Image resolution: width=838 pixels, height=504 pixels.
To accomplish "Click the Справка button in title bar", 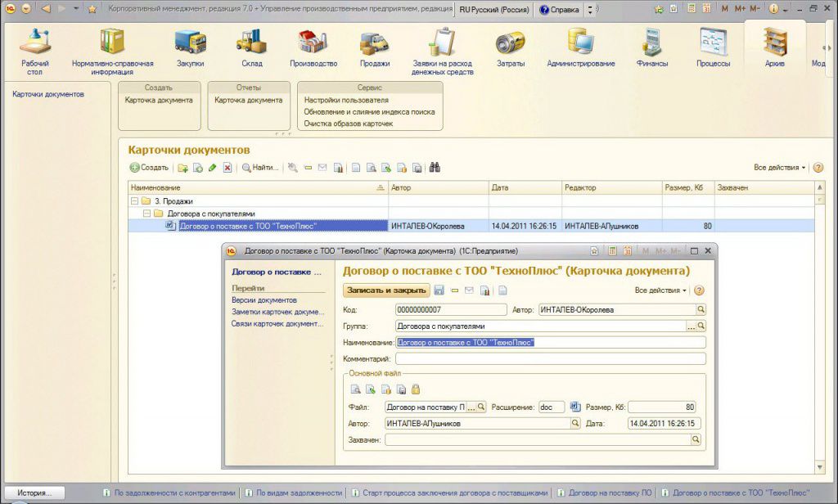I will 559,10.
